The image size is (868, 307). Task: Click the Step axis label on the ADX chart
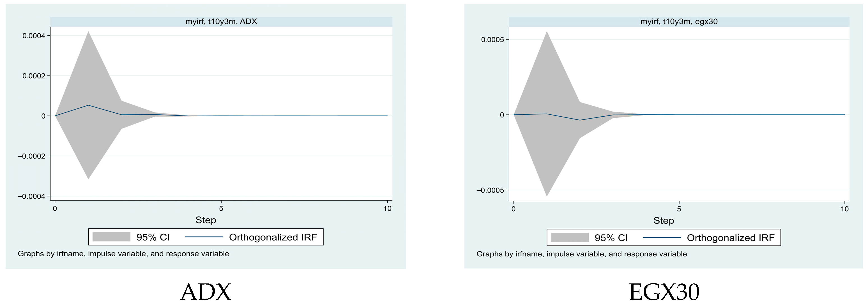206,220
